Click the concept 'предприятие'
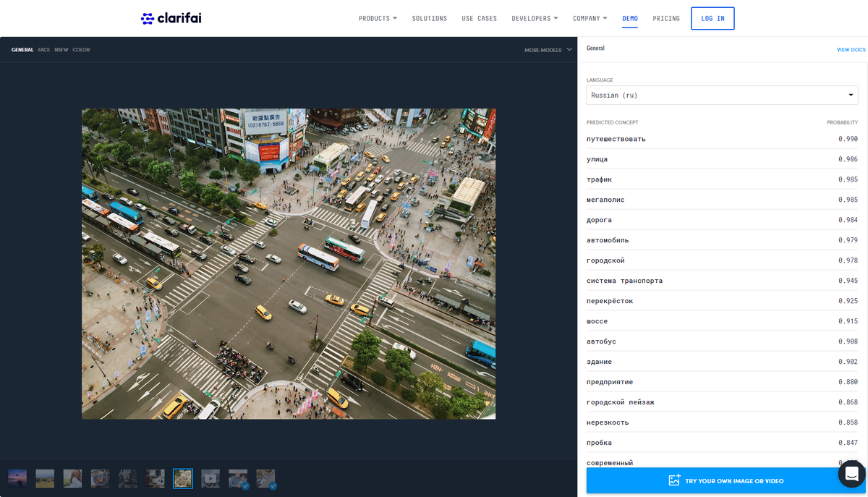Image resolution: width=868 pixels, height=497 pixels. (610, 382)
